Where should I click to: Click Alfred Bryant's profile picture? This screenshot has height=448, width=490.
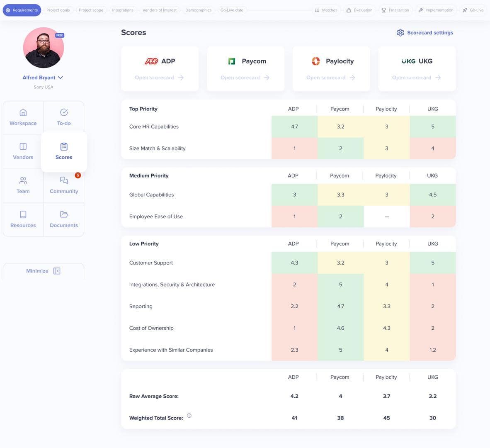[43, 48]
